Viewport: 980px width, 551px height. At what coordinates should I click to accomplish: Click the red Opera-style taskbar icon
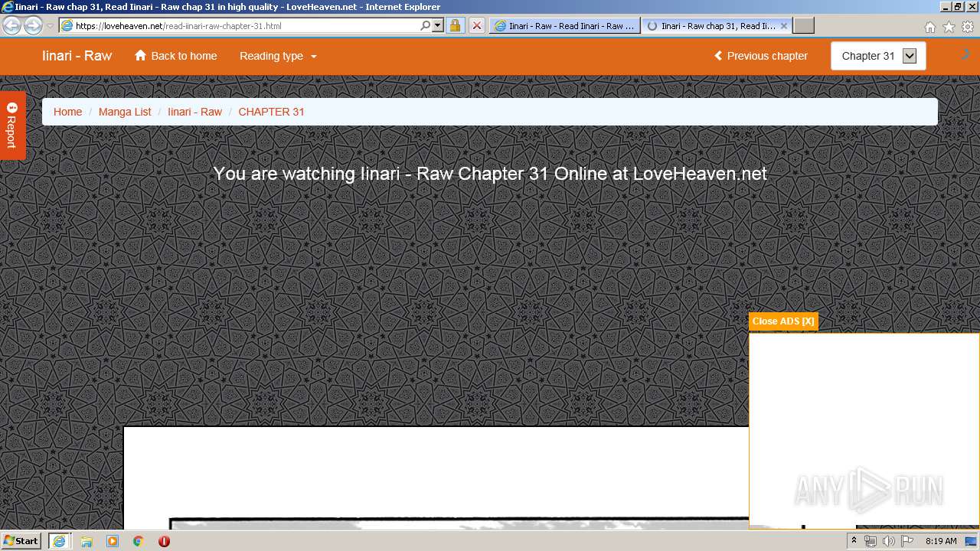pyautogui.click(x=164, y=541)
